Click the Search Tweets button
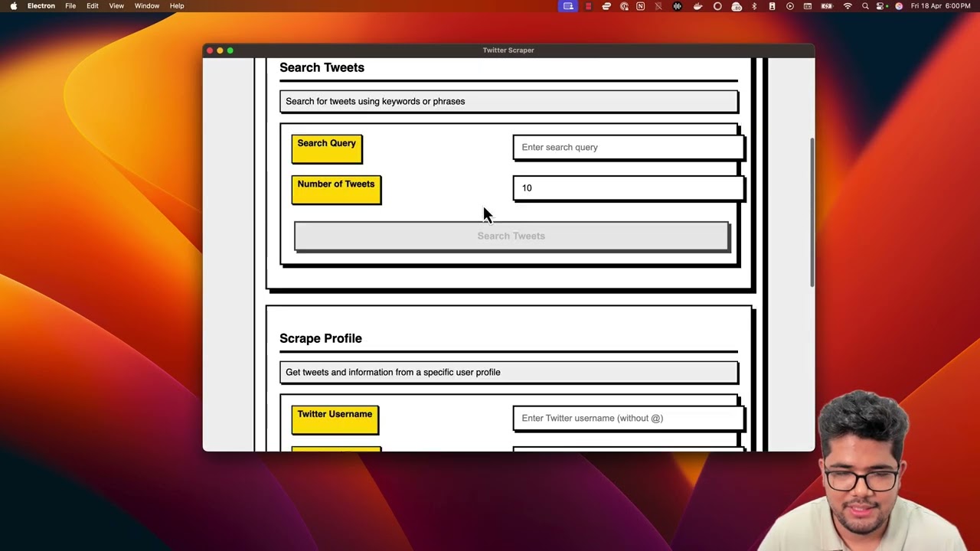The width and height of the screenshot is (980, 551). click(511, 236)
